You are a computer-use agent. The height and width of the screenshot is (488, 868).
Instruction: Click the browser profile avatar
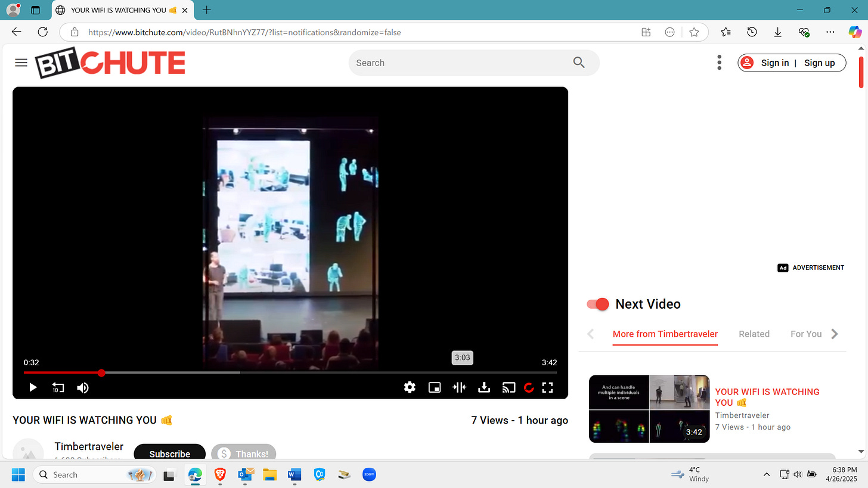point(13,10)
